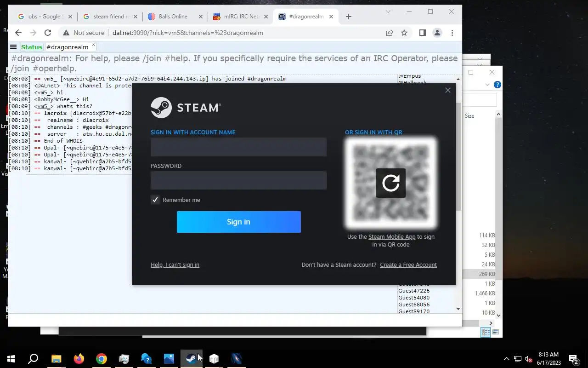Click the Not secure site warning icon
588x368 pixels.
coord(66,33)
